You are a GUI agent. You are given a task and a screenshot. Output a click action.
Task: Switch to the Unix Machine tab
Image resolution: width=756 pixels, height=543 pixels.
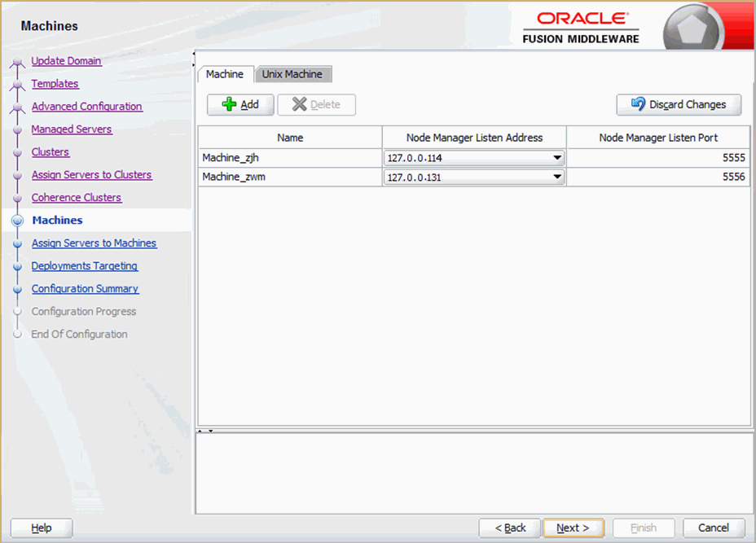292,74
